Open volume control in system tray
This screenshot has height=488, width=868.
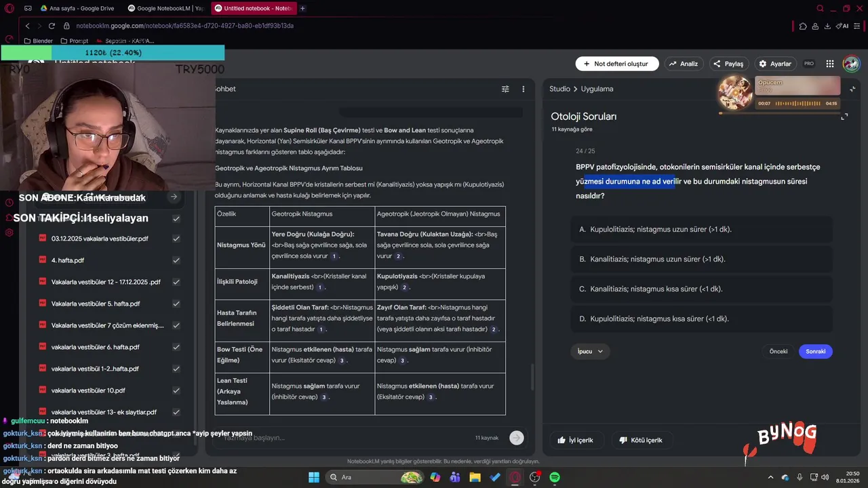(825, 477)
